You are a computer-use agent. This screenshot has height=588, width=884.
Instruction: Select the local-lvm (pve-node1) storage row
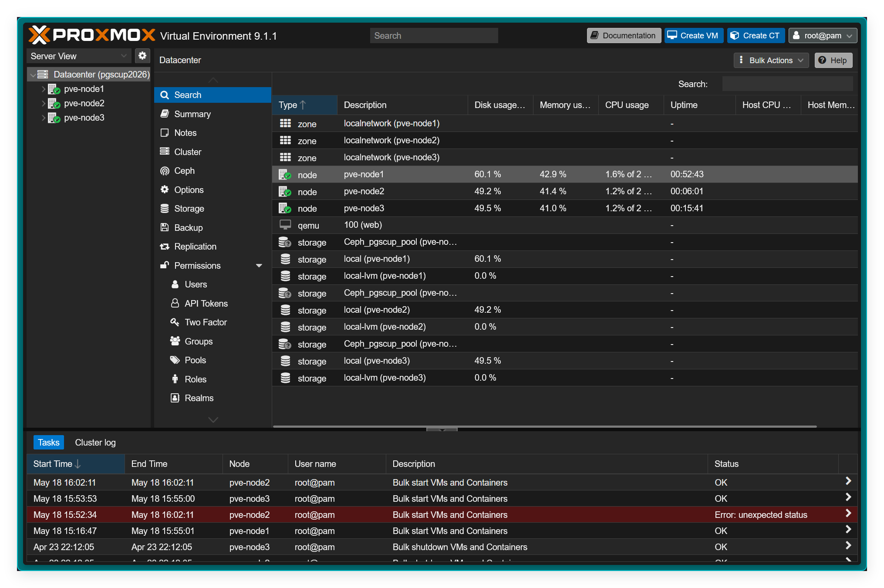[x=565, y=276]
